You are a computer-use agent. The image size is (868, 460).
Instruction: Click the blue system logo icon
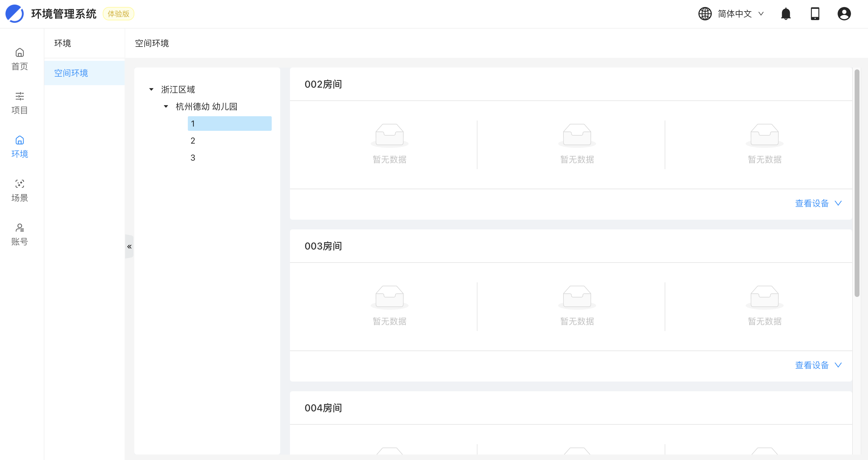(15, 14)
